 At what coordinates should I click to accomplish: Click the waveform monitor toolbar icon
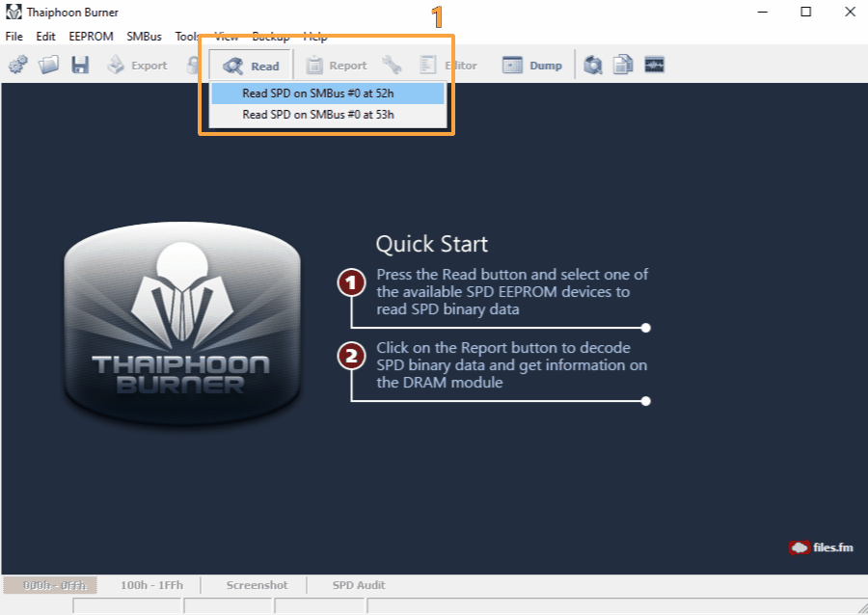(654, 66)
